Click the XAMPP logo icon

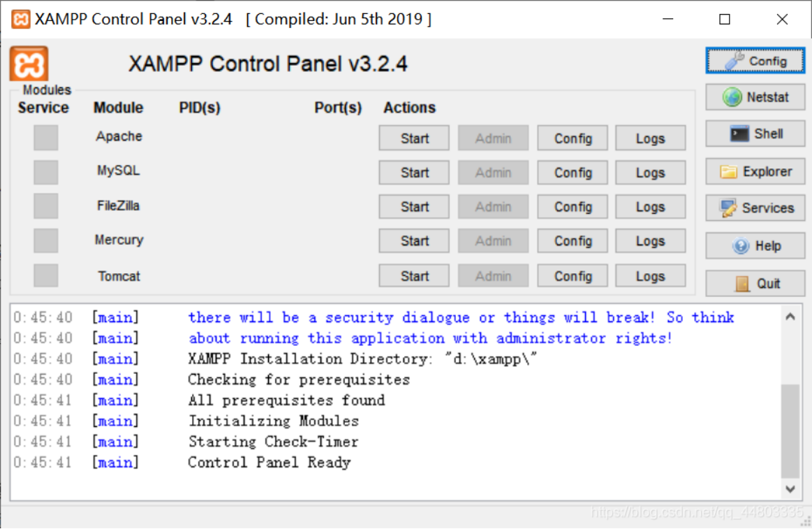(x=29, y=64)
